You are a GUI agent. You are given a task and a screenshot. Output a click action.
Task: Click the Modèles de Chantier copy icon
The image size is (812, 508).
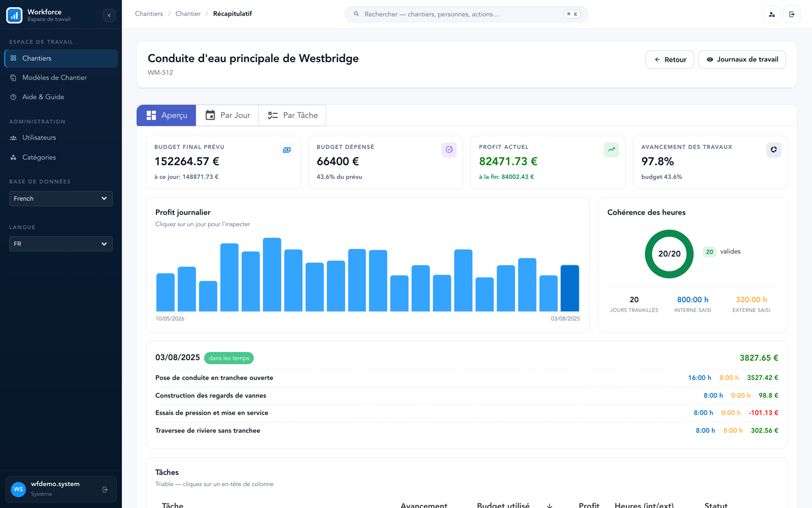pyautogui.click(x=14, y=78)
